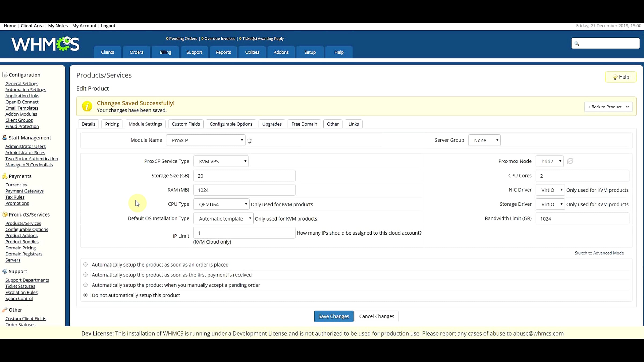
Task: Click the Storage Size (GB) field
Action: pos(244,176)
